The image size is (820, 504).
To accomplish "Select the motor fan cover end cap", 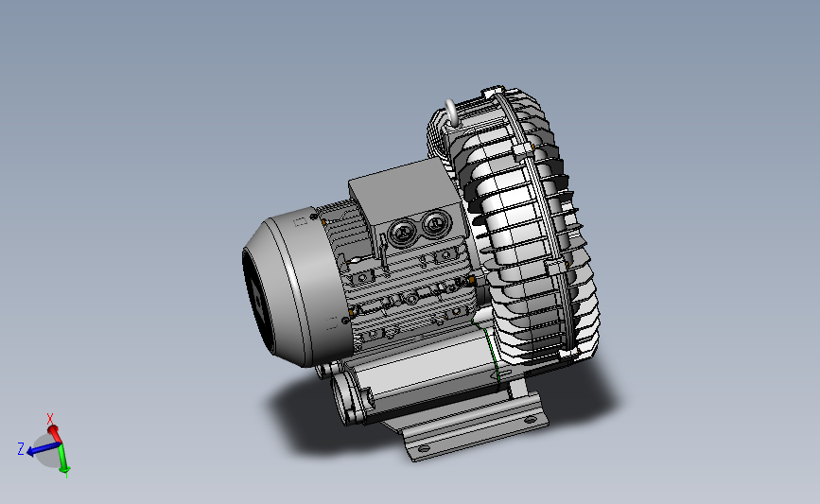I will click(297, 287).
